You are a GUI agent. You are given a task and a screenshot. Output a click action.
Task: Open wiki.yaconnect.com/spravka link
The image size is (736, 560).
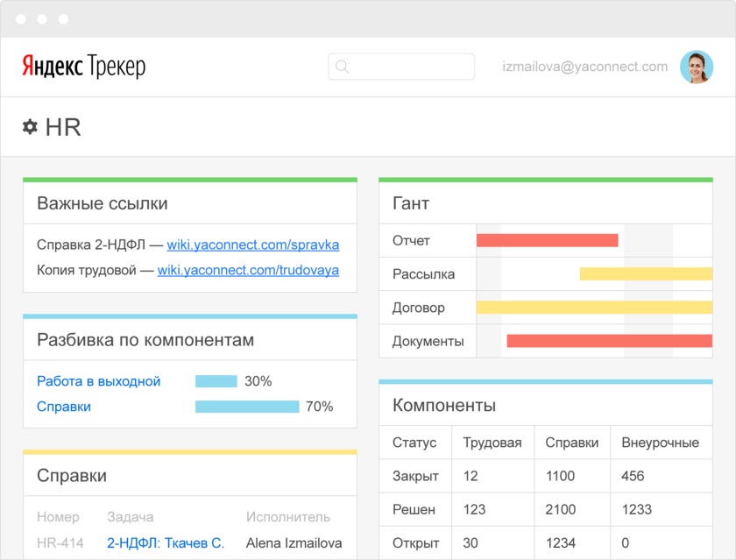(x=252, y=245)
